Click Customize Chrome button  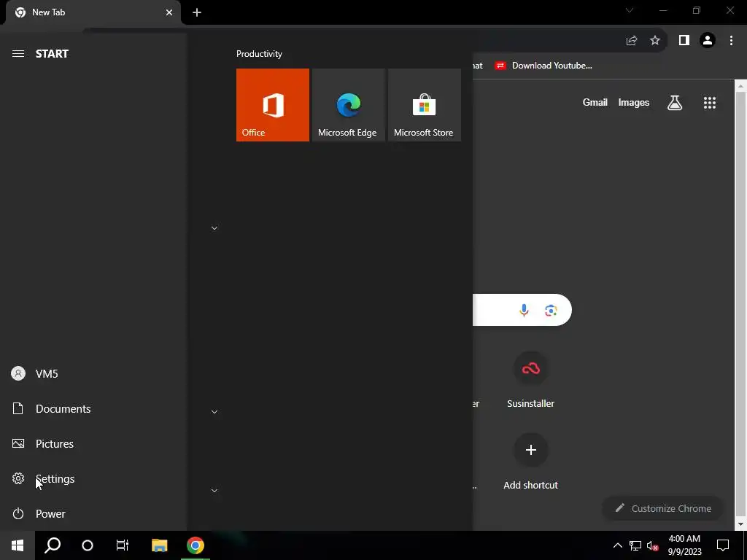[x=663, y=508]
